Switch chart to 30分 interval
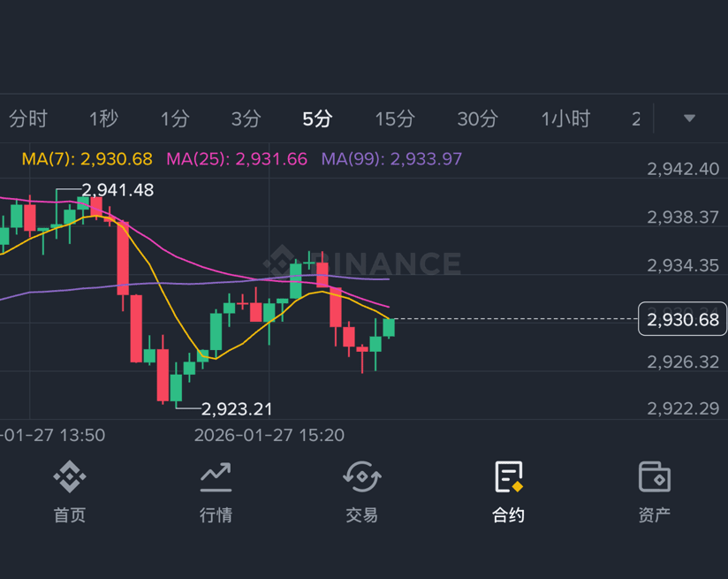This screenshot has width=728, height=579. (x=478, y=119)
